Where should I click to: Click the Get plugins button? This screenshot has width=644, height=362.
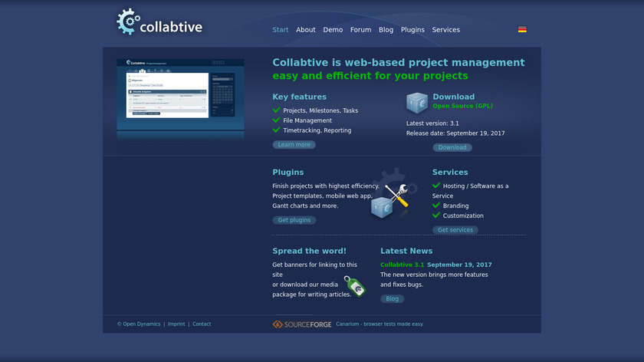pos(294,220)
